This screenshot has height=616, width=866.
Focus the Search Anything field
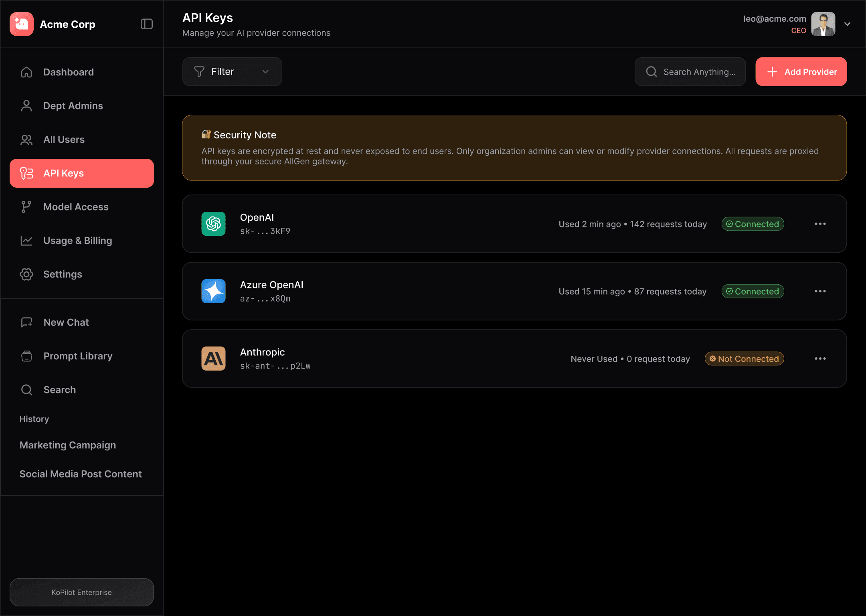698,72
